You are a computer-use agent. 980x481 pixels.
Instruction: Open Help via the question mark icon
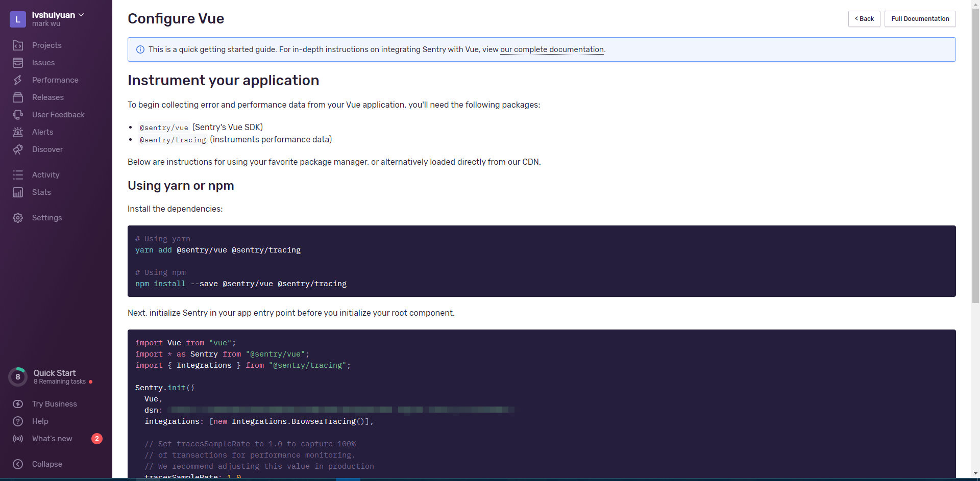coord(18,421)
